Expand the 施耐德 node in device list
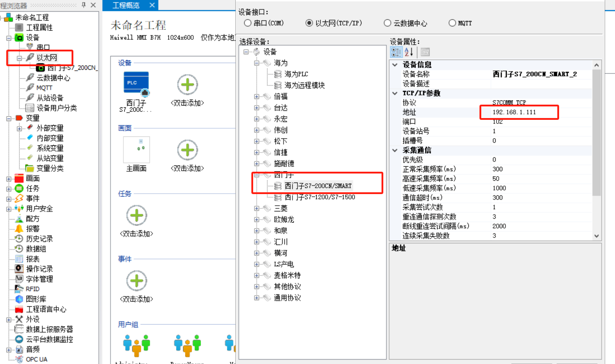Screen dimensions: 615x364 point(257,164)
